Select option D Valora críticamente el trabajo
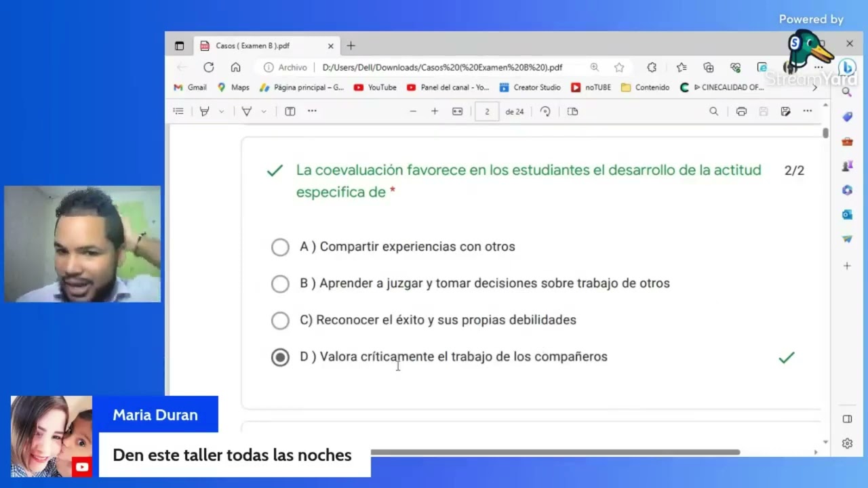Viewport: 868px width, 488px height. (280, 357)
